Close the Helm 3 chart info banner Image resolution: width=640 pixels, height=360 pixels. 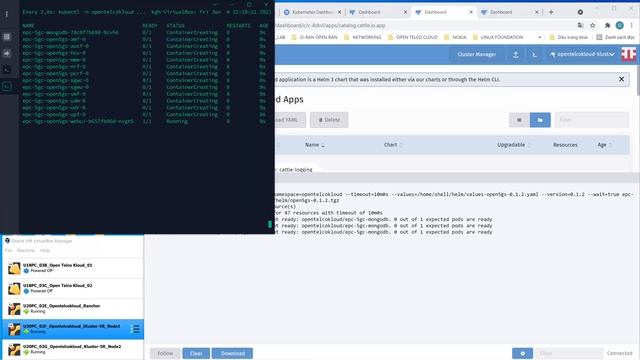coord(621,79)
